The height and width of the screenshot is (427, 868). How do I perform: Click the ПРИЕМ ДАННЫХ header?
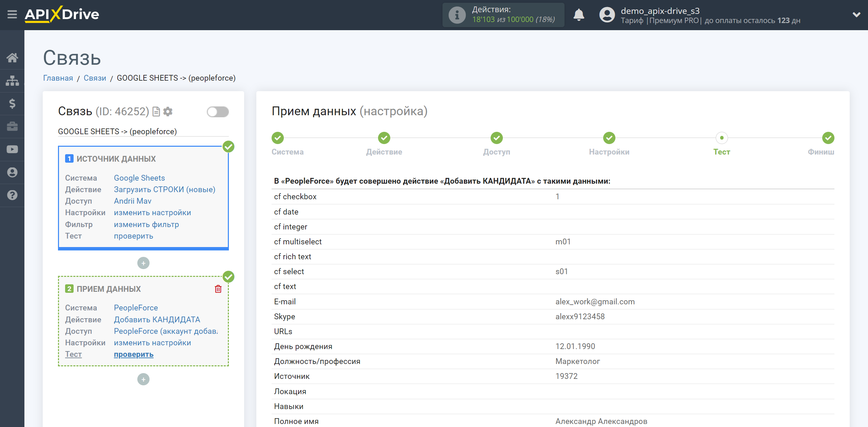(x=108, y=289)
